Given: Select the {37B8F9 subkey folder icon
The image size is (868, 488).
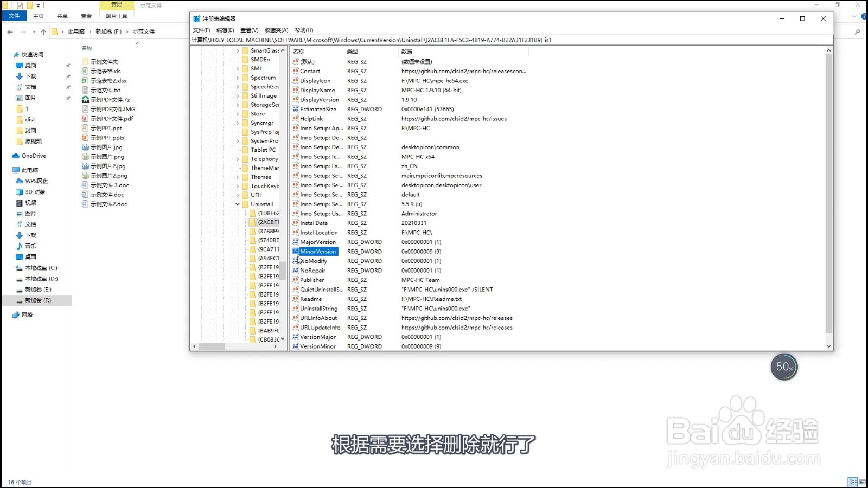Looking at the screenshot, I should pyautogui.click(x=252, y=232).
